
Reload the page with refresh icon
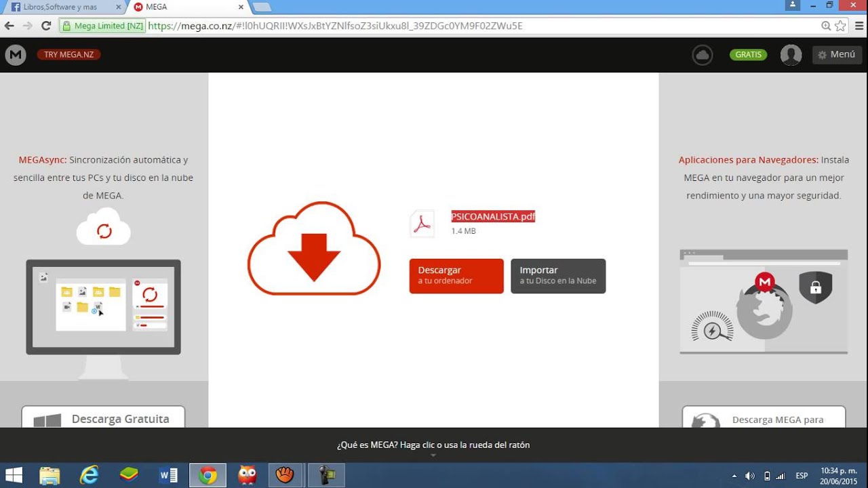[46, 26]
